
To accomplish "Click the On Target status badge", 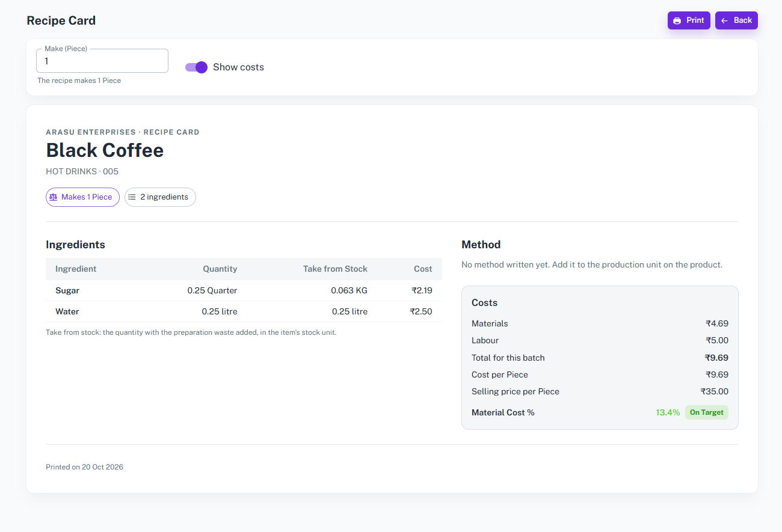I will (x=707, y=412).
